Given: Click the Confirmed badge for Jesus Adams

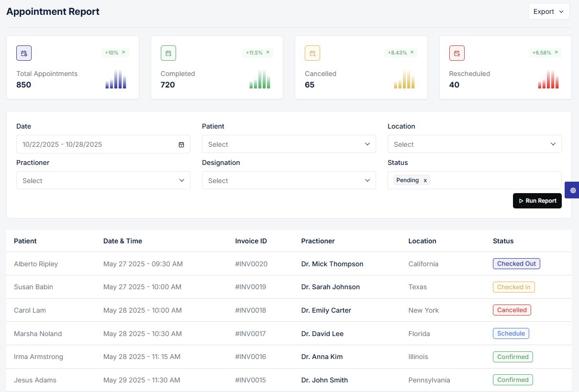Looking at the screenshot, I should pos(513,380).
